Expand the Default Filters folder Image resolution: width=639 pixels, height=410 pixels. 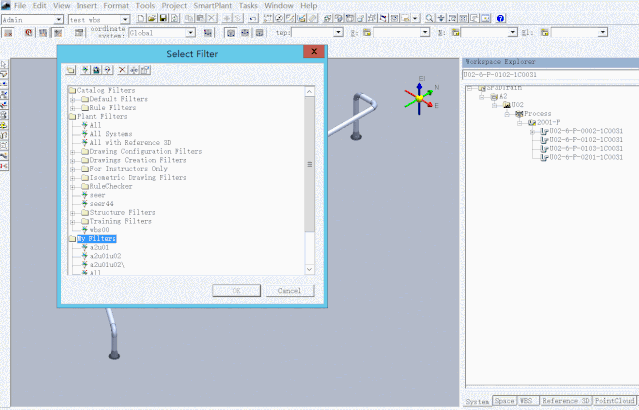[x=73, y=99]
